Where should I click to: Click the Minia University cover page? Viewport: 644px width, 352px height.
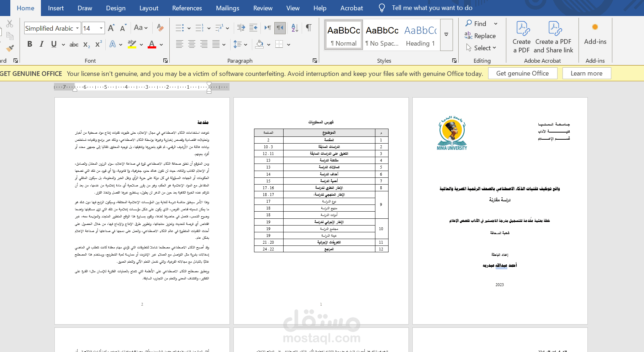pyautogui.click(x=500, y=211)
